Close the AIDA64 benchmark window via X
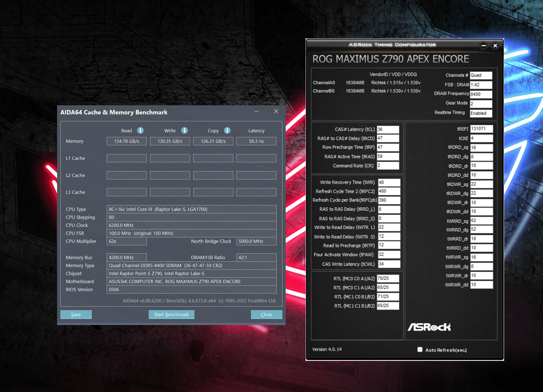The width and height of the screenshot is (543, 392). pyautogui.click(x=276, y=111)
